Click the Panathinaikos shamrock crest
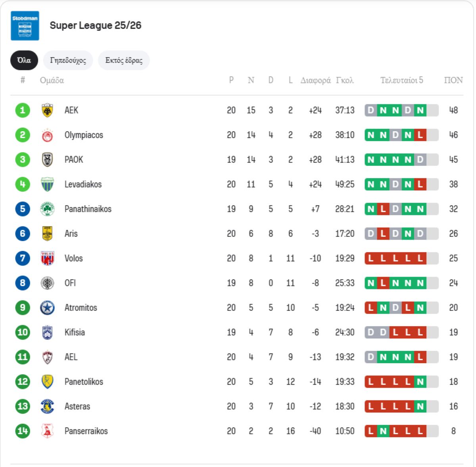476x467 pixels. (47, 209)
